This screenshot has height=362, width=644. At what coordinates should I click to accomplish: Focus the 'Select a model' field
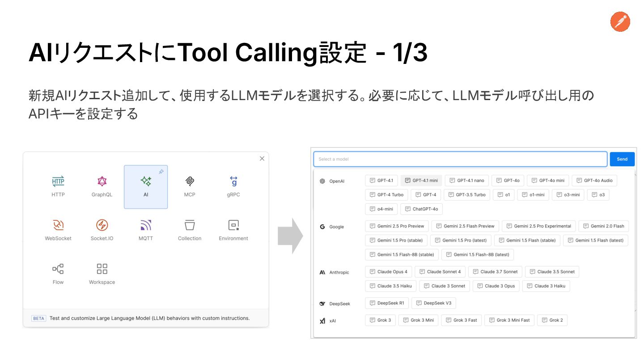coord(460,159)
